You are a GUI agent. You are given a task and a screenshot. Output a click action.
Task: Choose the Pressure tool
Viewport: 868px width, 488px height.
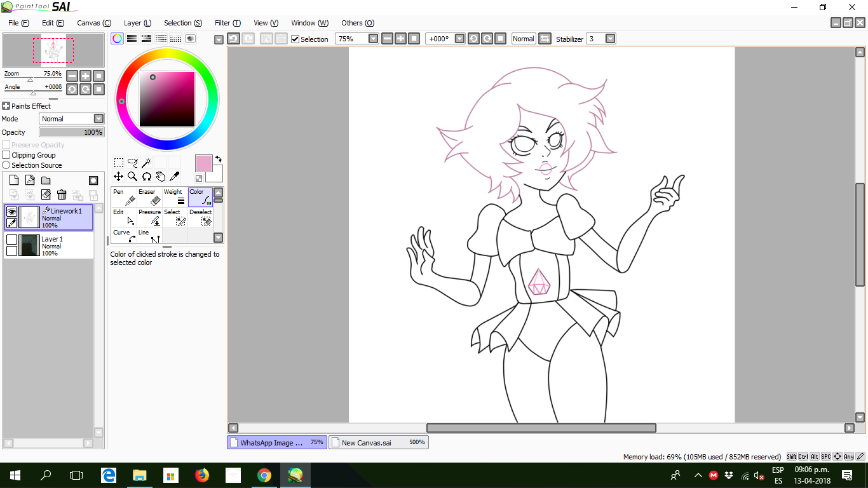click(149, 217)
